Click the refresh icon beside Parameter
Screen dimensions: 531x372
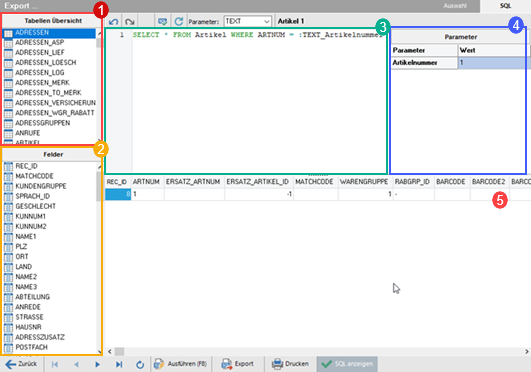(x=179, y=22)
